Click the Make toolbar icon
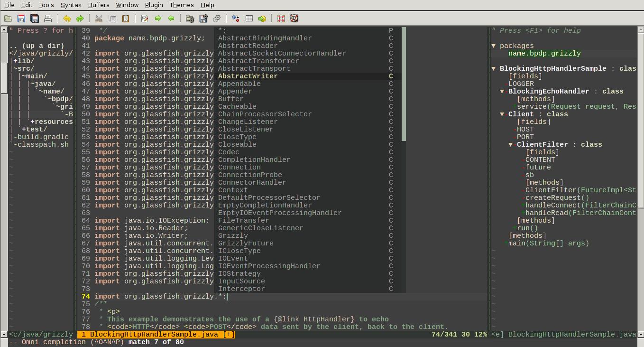Viewport: 644px width, 347px height. 236,19
